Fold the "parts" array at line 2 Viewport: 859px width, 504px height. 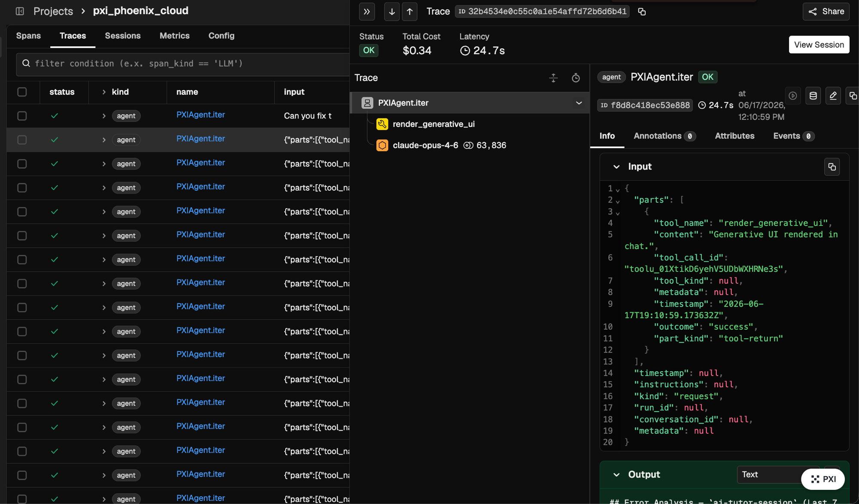[x=618, y=201]
